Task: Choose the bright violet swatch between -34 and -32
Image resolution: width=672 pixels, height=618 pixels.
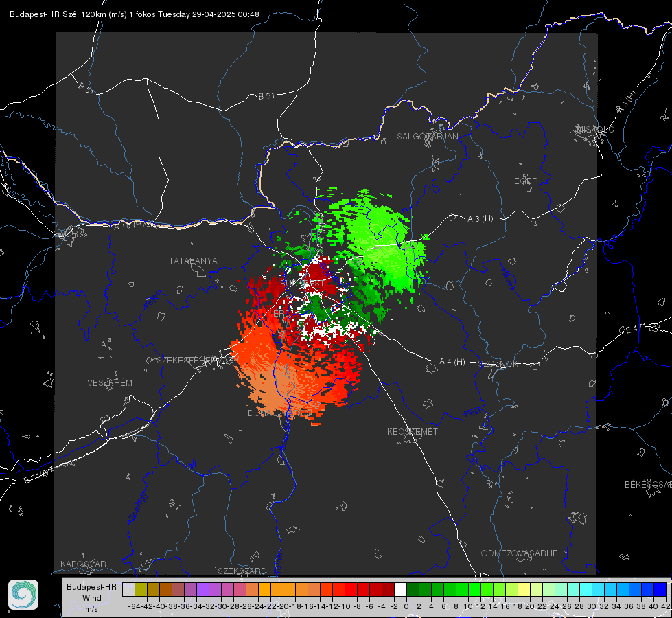Action: click(x=202, y=589)
